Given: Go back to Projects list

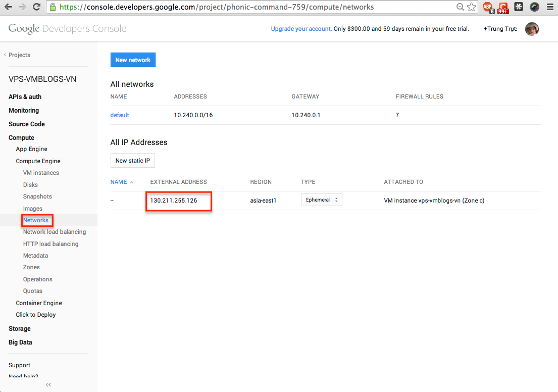Looking at the screenshot, I should (x=19, y=55).
